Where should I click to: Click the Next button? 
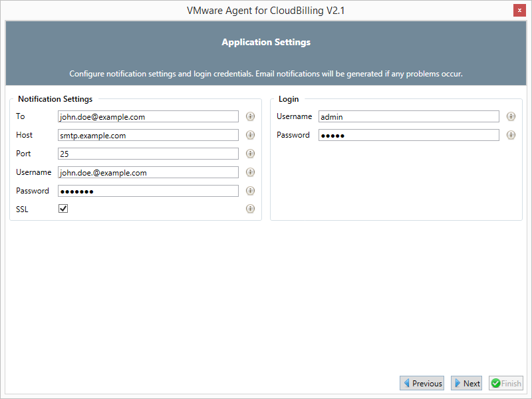pyautogui.click(x=466, y=383)
